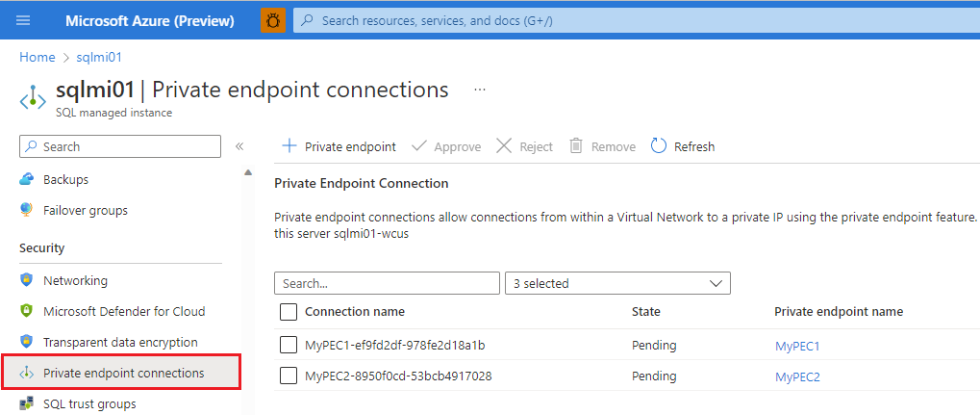Click the orange preview bug icon
This screenshot has height=415, width=980.
[x=273, y=20]
